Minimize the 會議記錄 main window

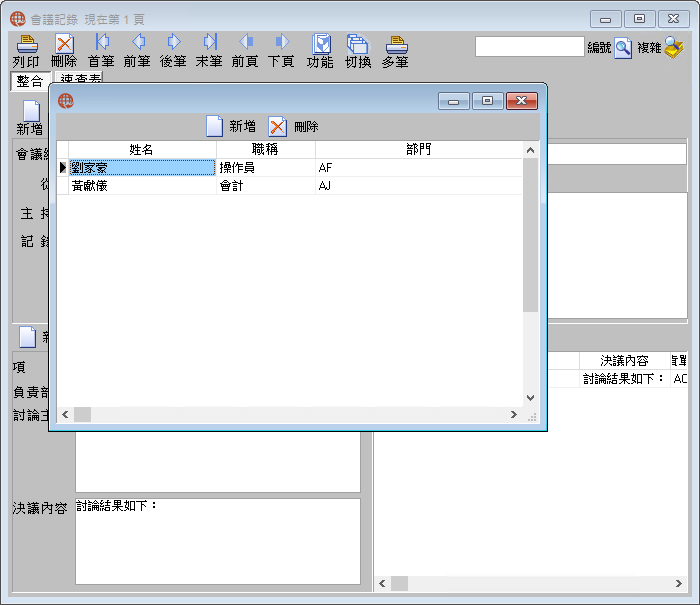pyautogui.click(x=605, y=19)
